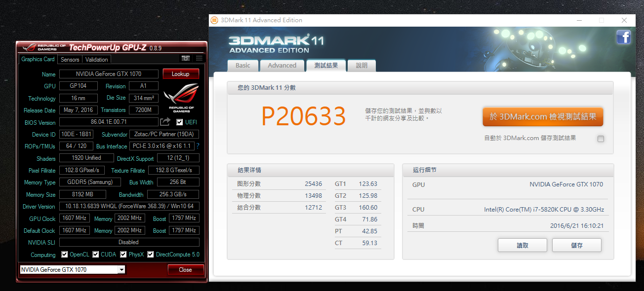The width and height of the screenshot is (644, 291).
Task: Switch to the Validation tab
Action: [97, 59]
